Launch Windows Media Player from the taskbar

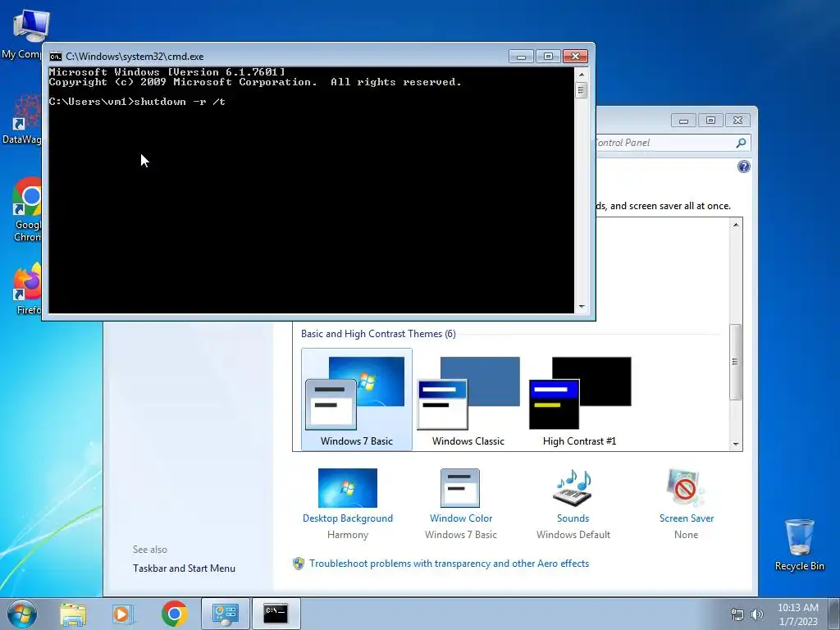(x=123, y=614)
